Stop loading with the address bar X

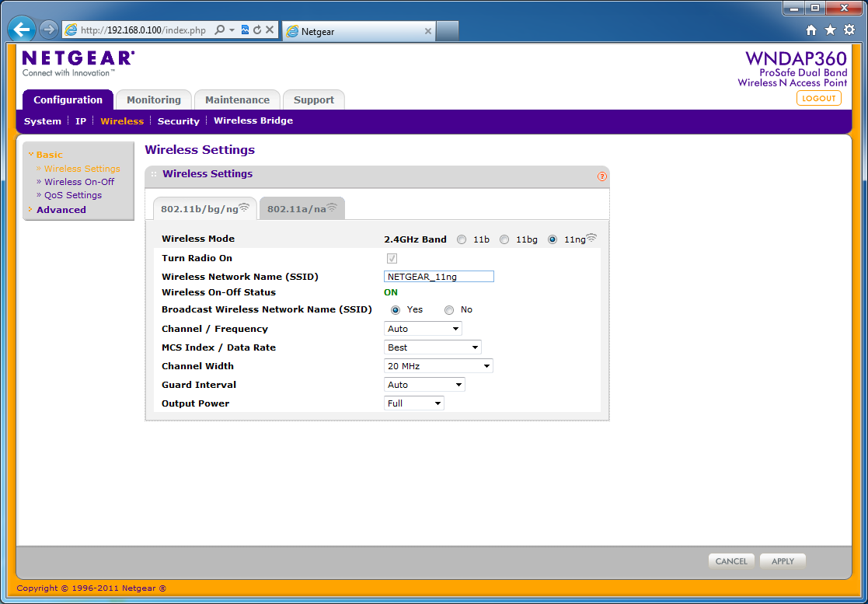pos(270,30)
